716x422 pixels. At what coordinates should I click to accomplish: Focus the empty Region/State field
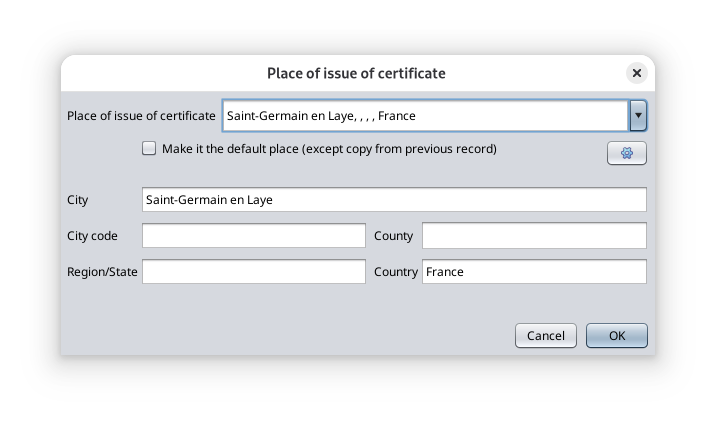(x=253, y=272)
